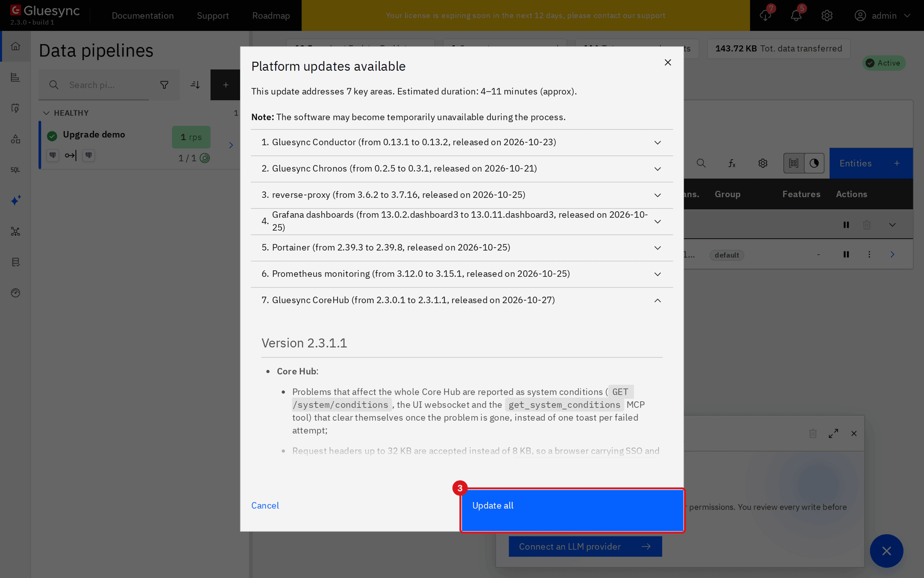The height and width of the screenshot is (578, 924).
Task: Expand Grafana dashboards update details
Action: click(462, 221)
